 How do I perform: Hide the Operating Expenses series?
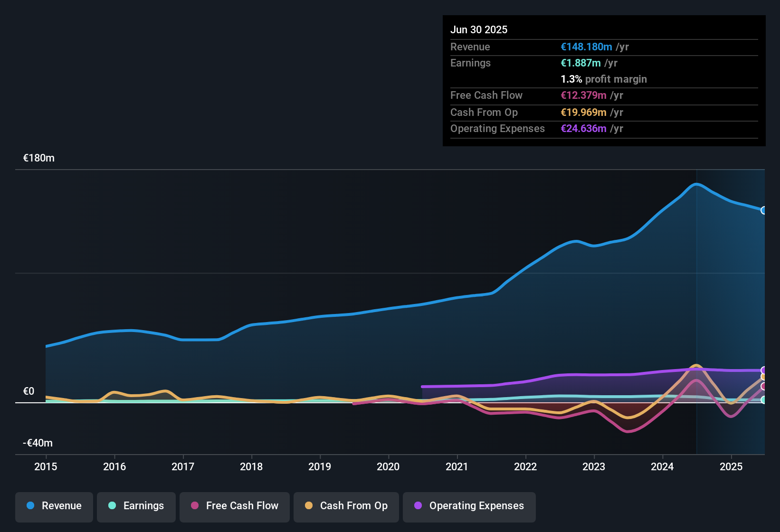click(469, 506)
